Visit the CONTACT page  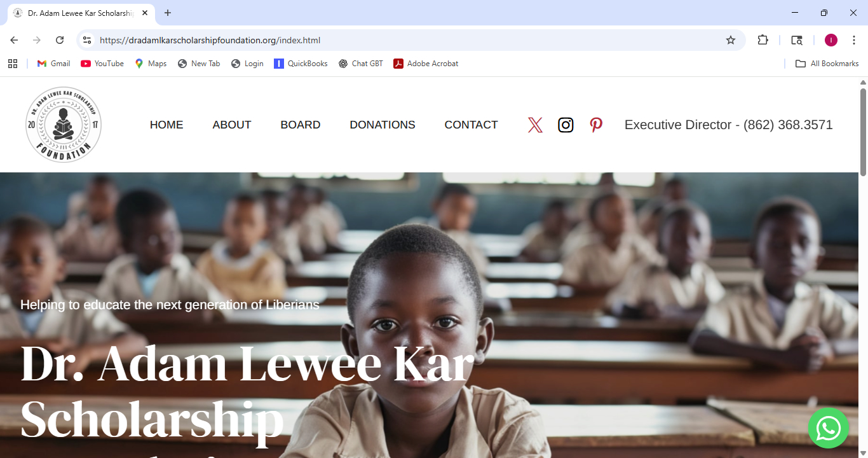coord(471,125)
